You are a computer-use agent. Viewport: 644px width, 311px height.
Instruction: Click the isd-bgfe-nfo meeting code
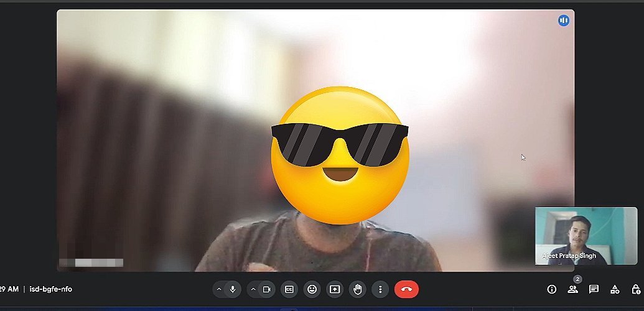[50, 289]
